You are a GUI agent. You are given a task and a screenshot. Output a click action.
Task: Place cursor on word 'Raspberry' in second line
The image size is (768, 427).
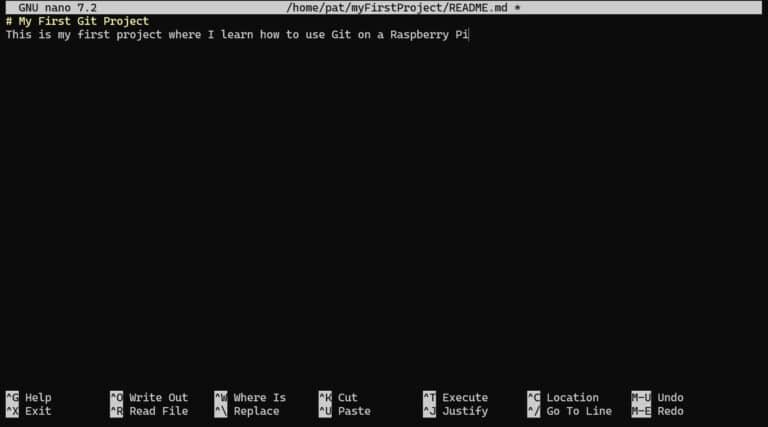coord(419,35)
